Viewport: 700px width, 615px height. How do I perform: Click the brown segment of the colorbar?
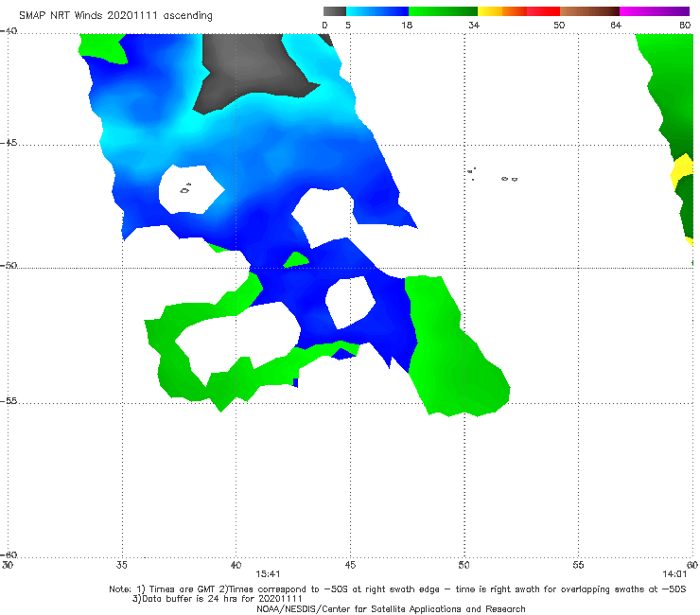tap(589, 11)
